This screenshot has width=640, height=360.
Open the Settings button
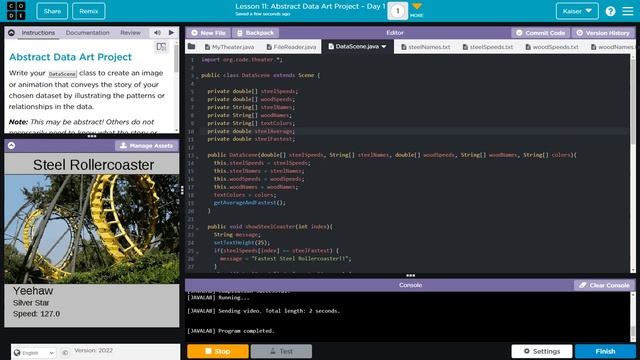coord(542,351)
